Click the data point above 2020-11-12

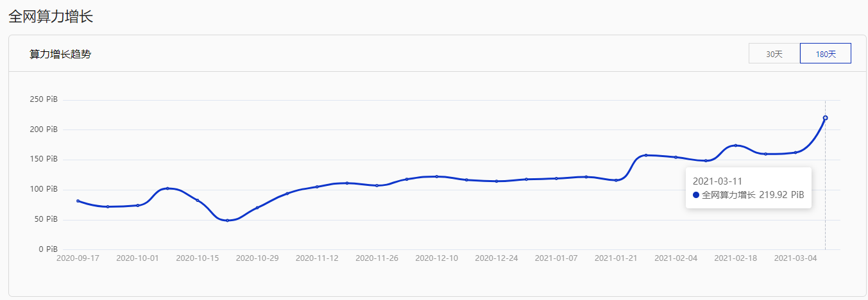(x=317, y=187)
